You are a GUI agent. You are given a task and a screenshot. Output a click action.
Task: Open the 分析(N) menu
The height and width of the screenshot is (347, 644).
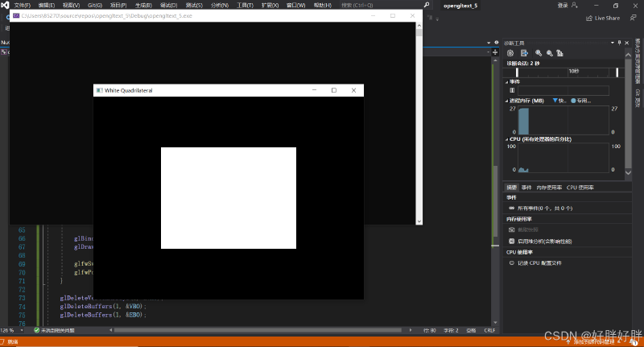[x=219, y=6]
